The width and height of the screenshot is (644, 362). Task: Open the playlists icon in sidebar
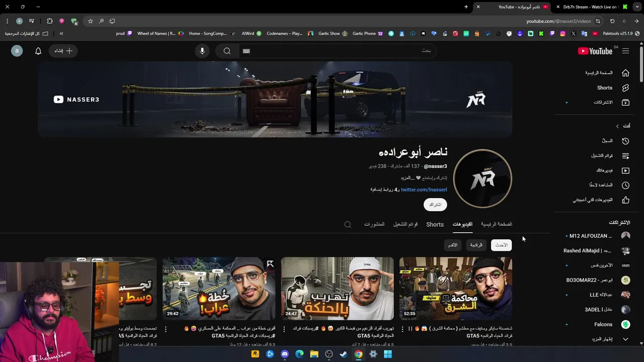[625, 156]
